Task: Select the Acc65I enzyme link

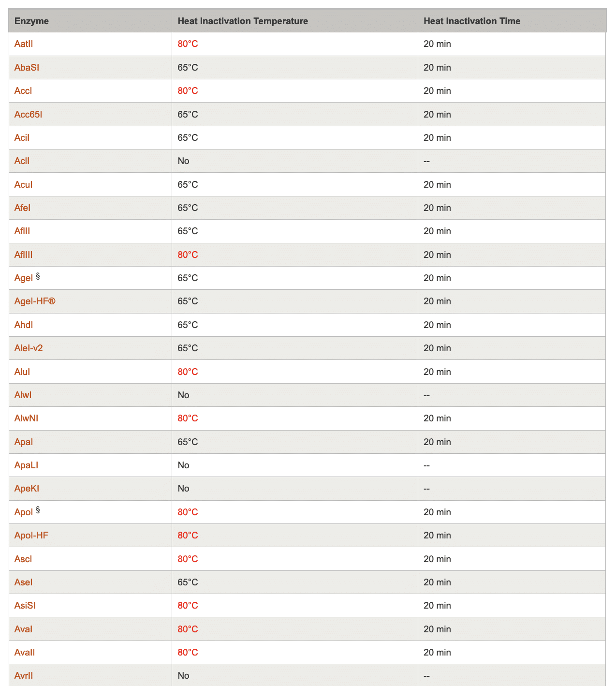Action: pos(29,115)
